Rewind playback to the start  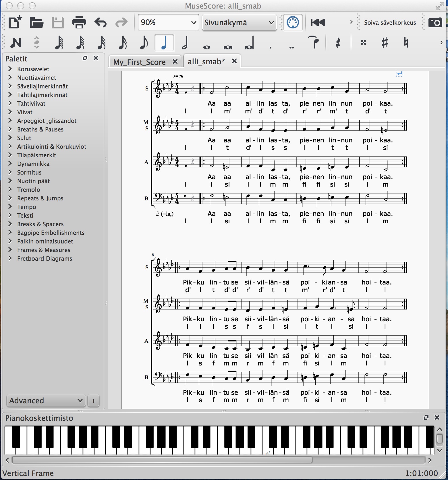[318, 22]
